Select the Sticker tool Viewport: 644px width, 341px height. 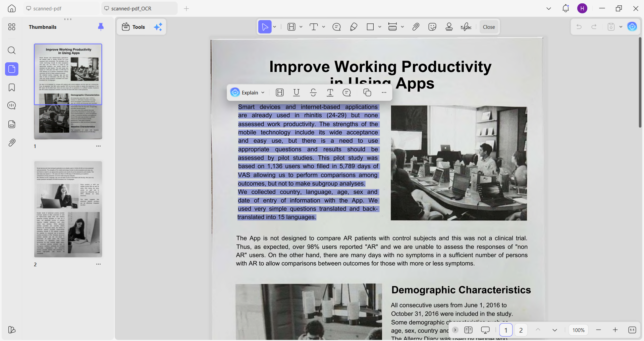pos(432,27)
